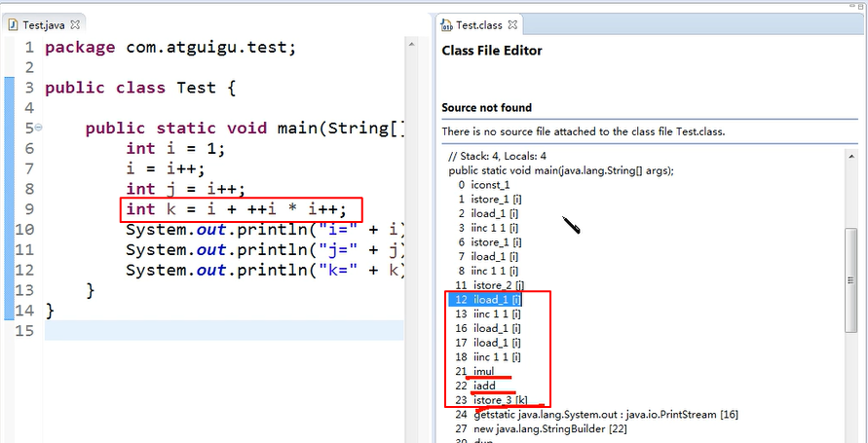Click the bytecode line '2 iload_1 [i]'
Viewport: 868px width, 443px height.
point(488,213)
